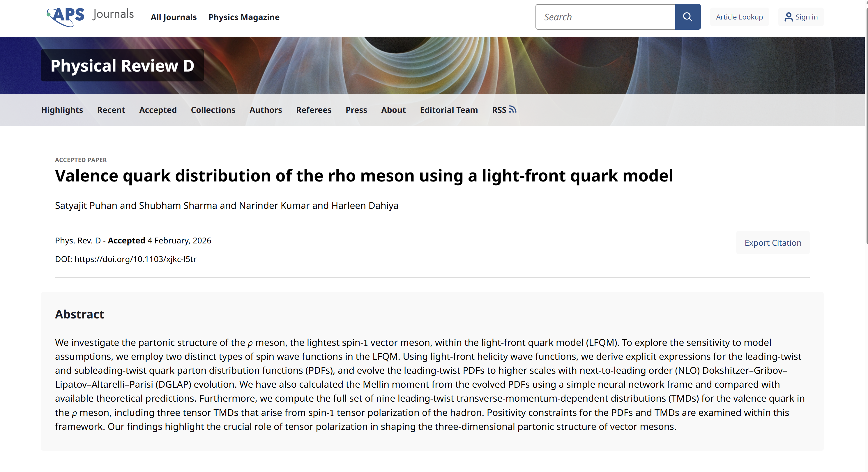Viewport: 868px width, 472px height.
Task: Click the Sign in user icon
Action: (789, 17)
